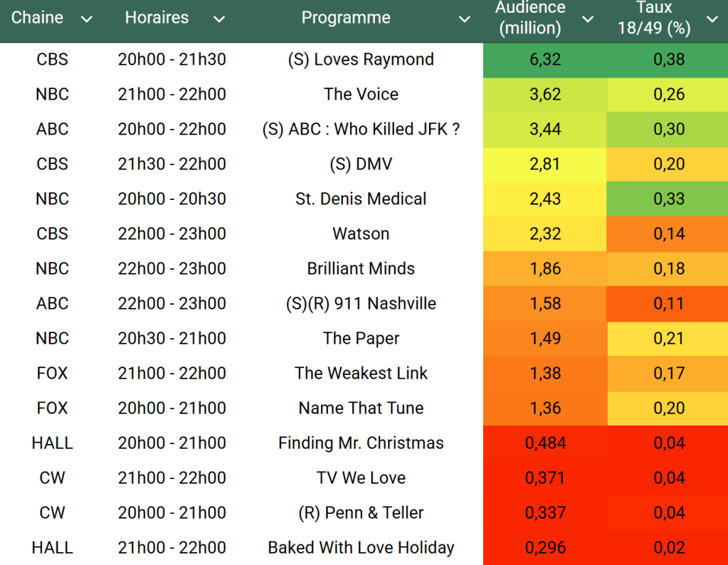The height and width of the screenshot is (565, 728).
Task: Select the St. Denis Medical cell
Action: (x=361, y=199)
